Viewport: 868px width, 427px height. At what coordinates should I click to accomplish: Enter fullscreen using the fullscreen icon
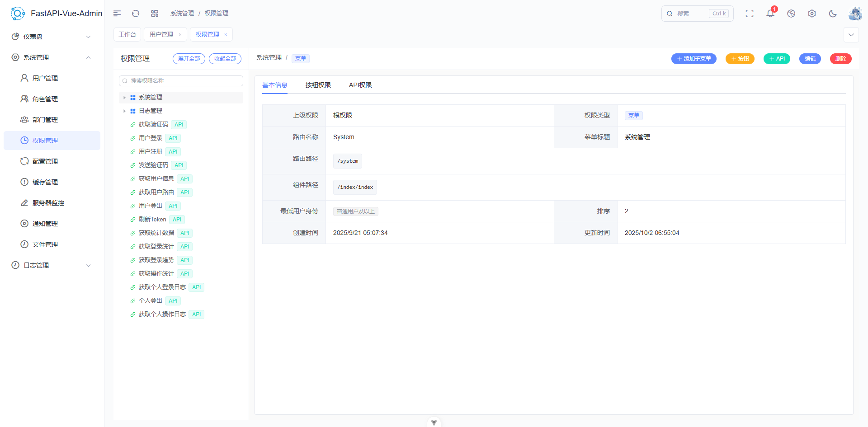[x=750, y=14]
